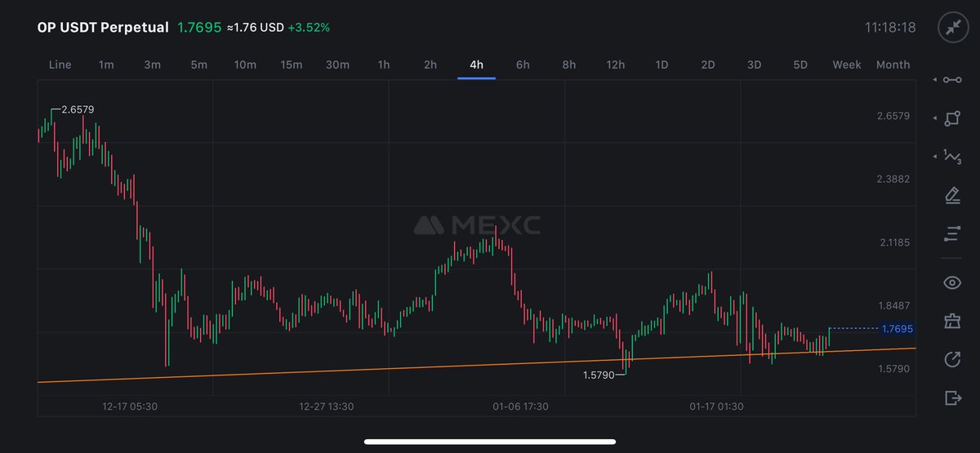Viewport: 980px width, 453px height.
Task: Select the 1m timeframe
Action: click(x=106, y=64)
